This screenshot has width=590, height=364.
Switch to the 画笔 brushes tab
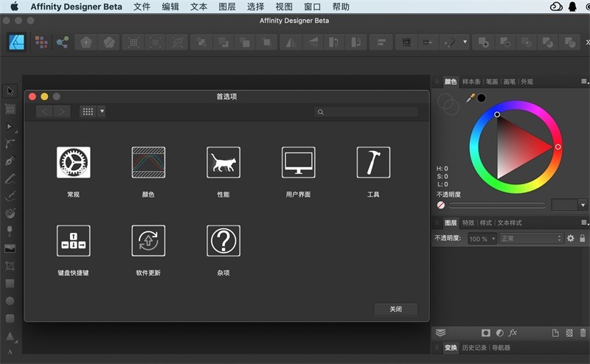[x=509, y=82]
